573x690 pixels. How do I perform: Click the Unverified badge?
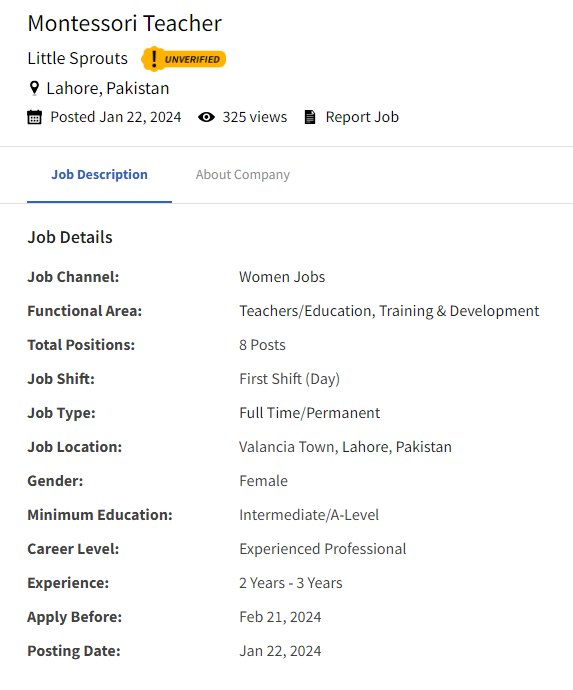(x=184, y=59)
